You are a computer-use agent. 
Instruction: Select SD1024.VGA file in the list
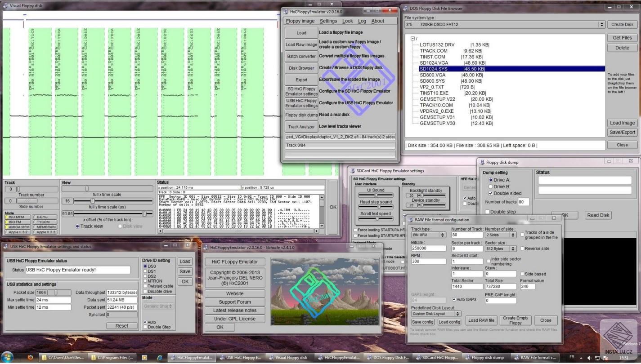(434, 63)
